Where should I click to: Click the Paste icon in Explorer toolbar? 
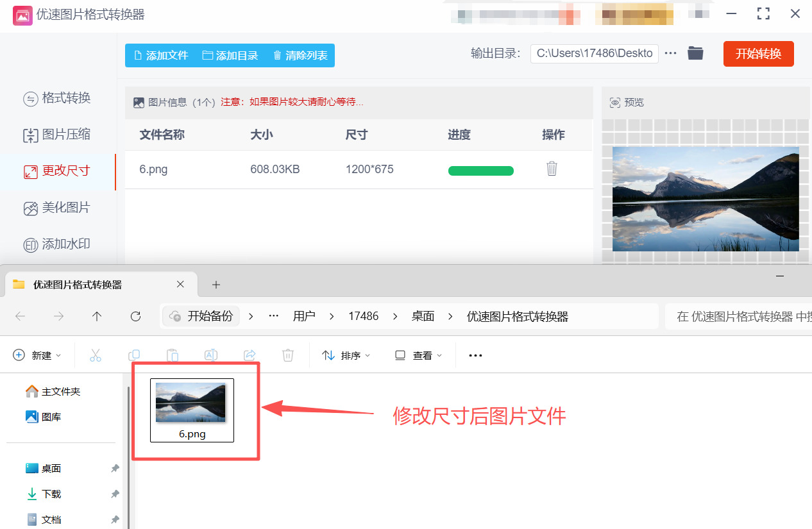[x=173, y=355]
